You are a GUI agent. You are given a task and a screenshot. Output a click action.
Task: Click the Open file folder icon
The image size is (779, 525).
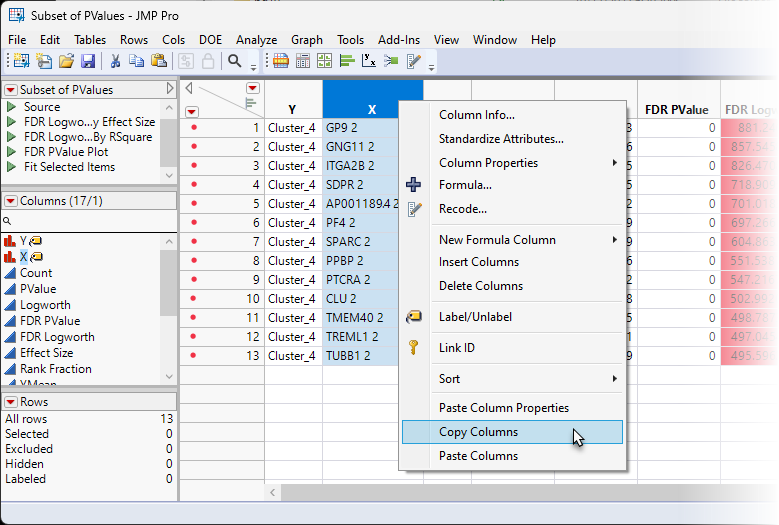click(x=66, y=62)
